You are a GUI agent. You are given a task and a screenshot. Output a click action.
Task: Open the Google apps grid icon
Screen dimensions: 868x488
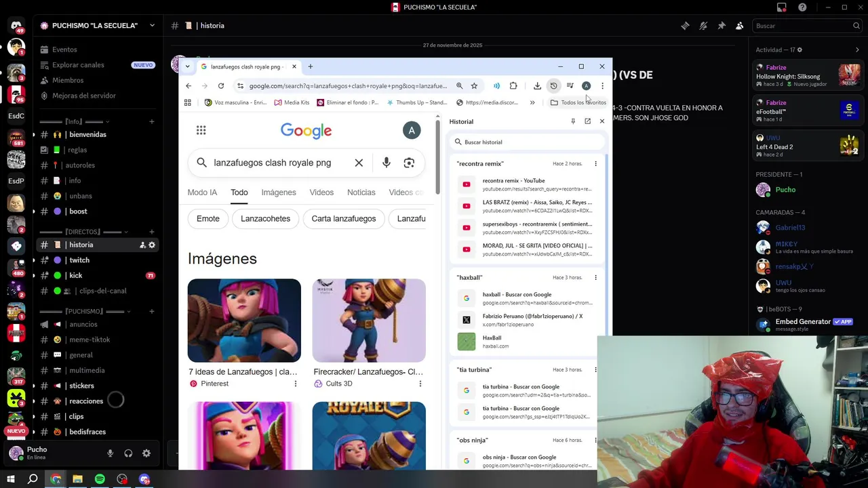click(x=201, y=130)
